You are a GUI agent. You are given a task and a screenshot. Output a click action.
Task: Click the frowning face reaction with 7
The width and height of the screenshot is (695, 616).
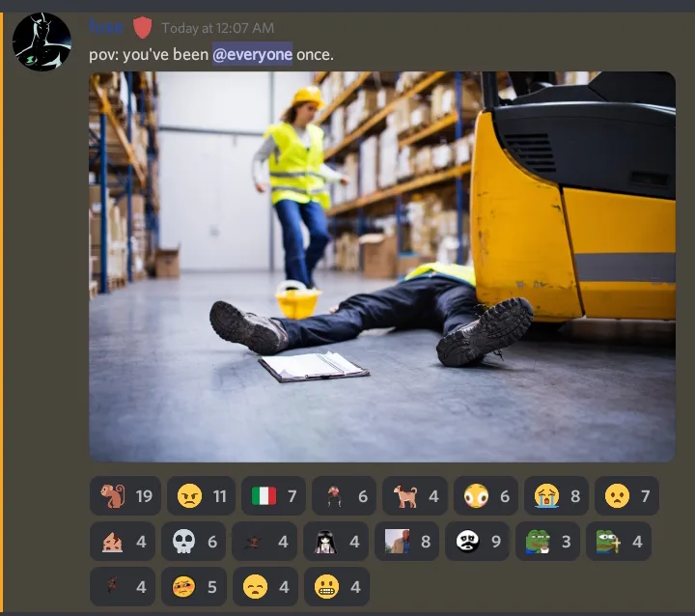(x=626, y=496)
